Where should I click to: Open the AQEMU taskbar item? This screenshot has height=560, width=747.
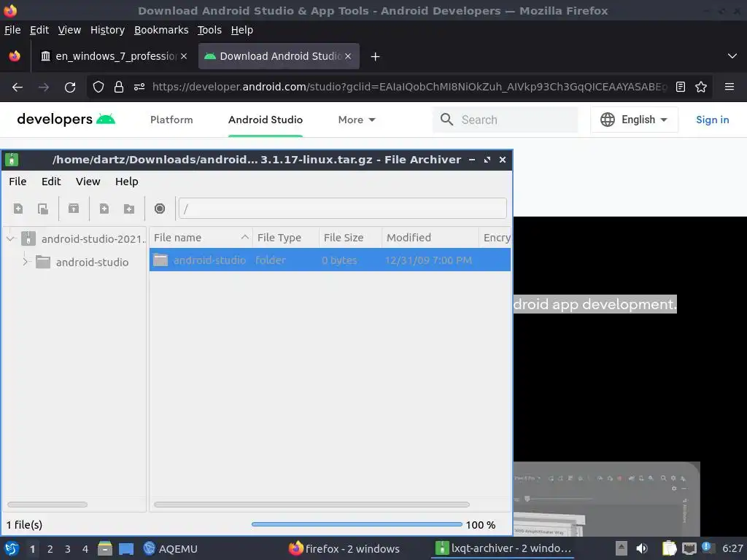click(171, 549)
